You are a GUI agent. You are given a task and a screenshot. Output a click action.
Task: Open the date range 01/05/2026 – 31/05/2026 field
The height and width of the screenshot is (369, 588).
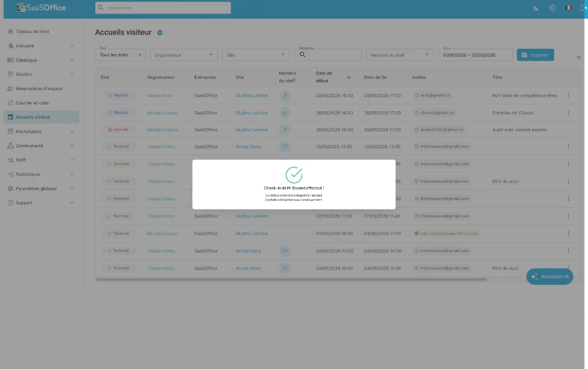475,55
